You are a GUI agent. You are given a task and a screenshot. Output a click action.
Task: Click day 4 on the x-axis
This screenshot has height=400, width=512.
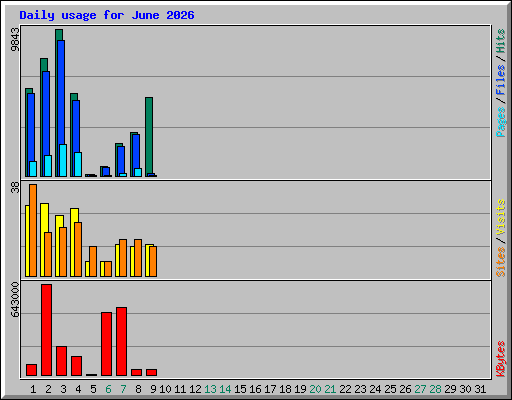pyautogui.click(x=78, y=389)
